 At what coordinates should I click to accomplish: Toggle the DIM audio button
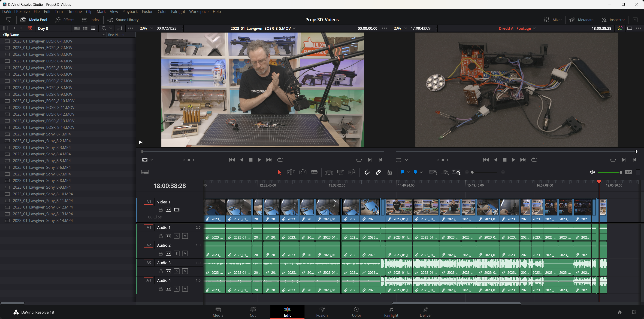(x=628, y=172)
